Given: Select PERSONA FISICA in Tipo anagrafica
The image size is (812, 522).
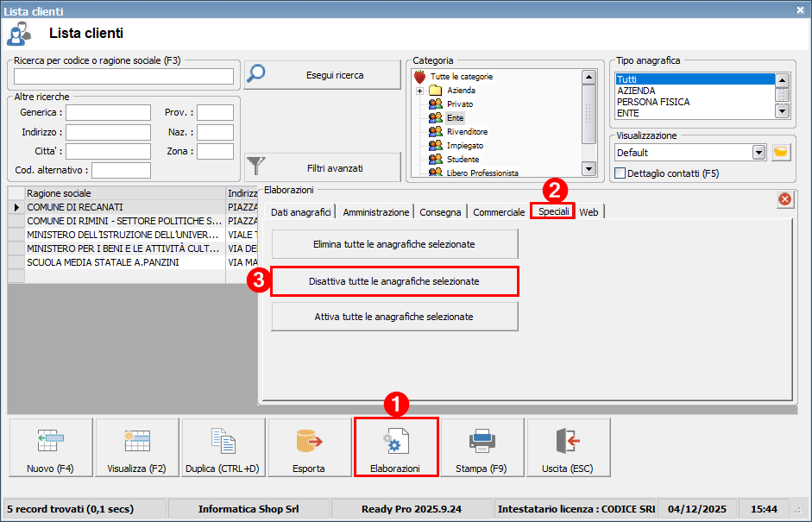Looking at the screenshot, I should tap(695, 102).
